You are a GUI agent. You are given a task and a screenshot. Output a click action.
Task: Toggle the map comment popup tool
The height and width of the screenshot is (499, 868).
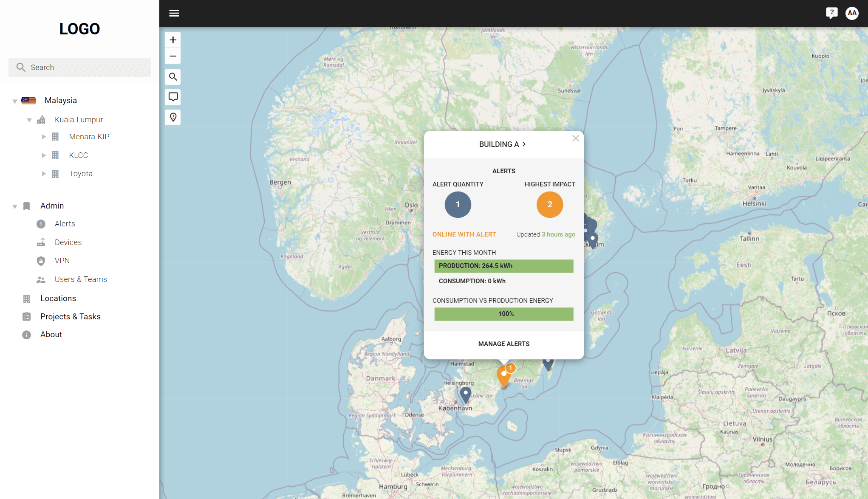[173, 97]
